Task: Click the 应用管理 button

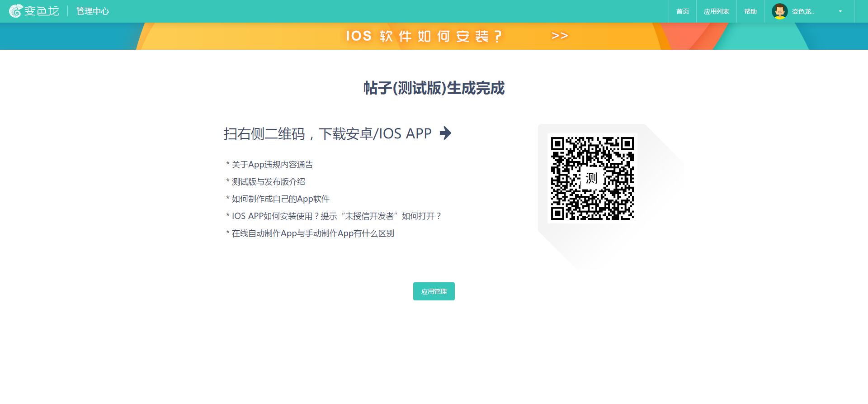Action: coord(434,291)
